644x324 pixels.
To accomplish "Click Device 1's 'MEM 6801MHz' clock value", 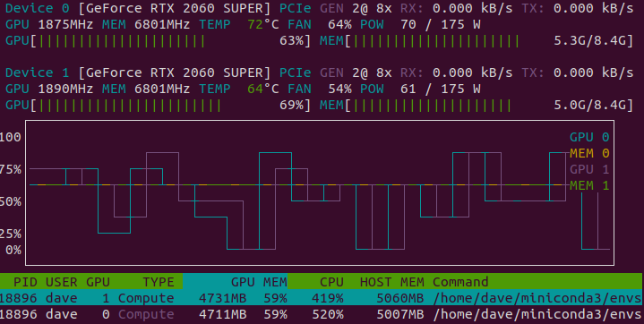I will [x=146, y=90].
